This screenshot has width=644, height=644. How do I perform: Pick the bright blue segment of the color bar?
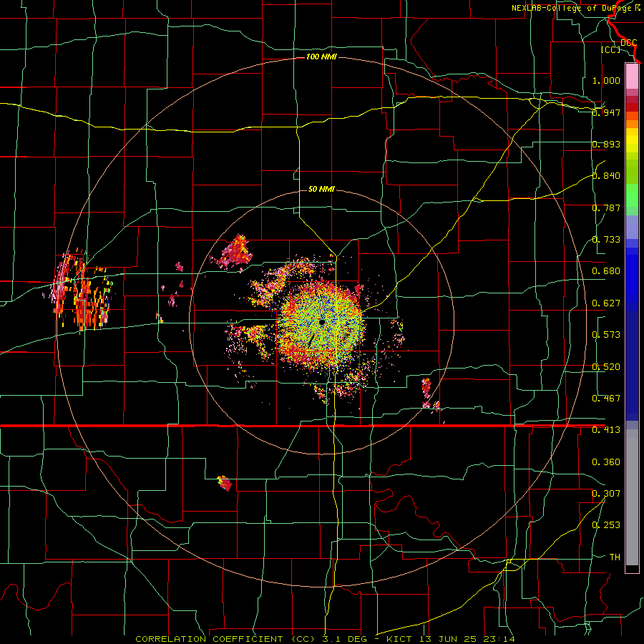(632, 279)
